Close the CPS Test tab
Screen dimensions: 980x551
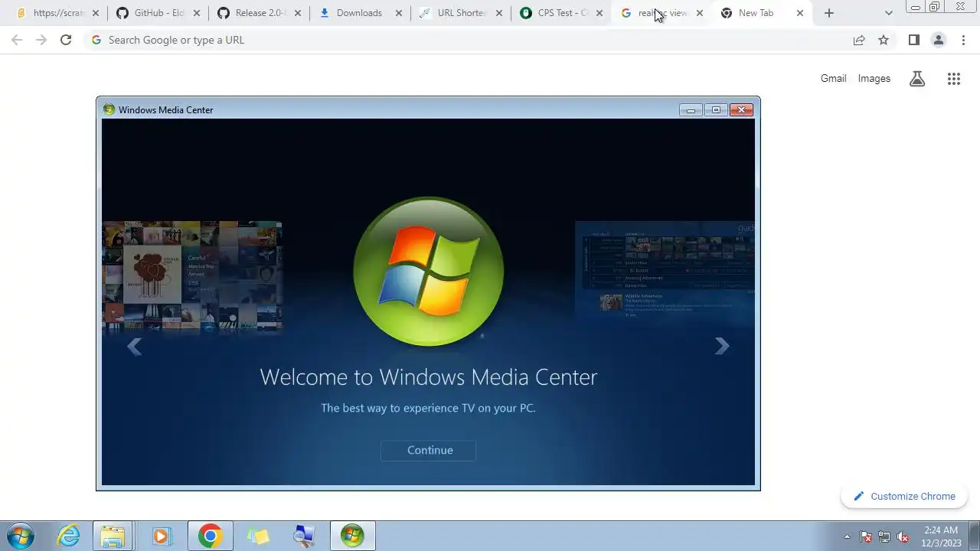[x=599, y=13]
